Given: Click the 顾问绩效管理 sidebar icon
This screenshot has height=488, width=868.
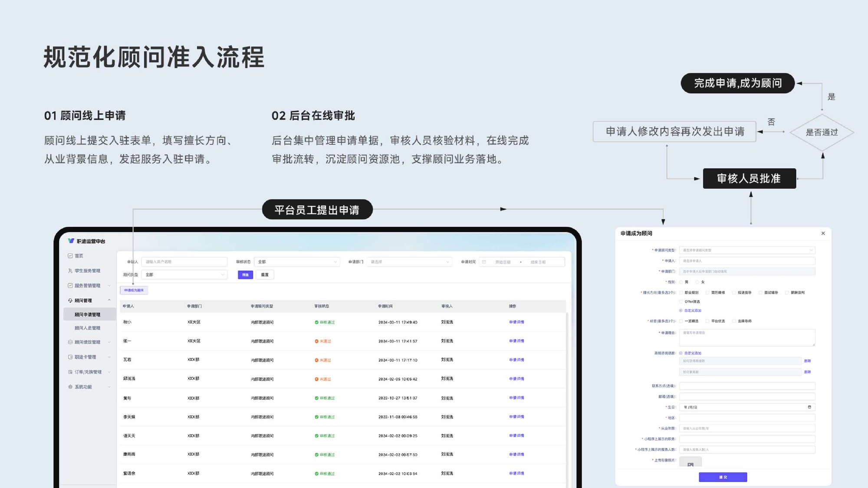Looking at the screenshot, I should pyautogui.click(x=70, y=342).
